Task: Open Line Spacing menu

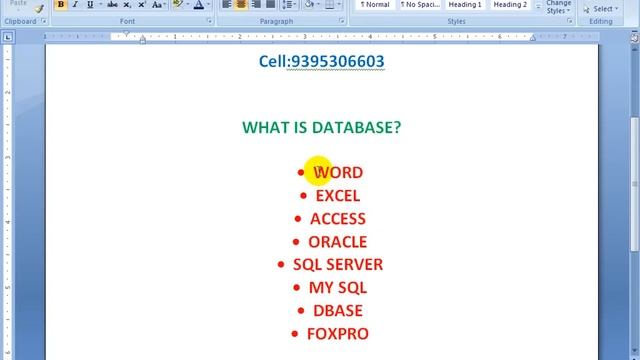Action: [289, 4]
